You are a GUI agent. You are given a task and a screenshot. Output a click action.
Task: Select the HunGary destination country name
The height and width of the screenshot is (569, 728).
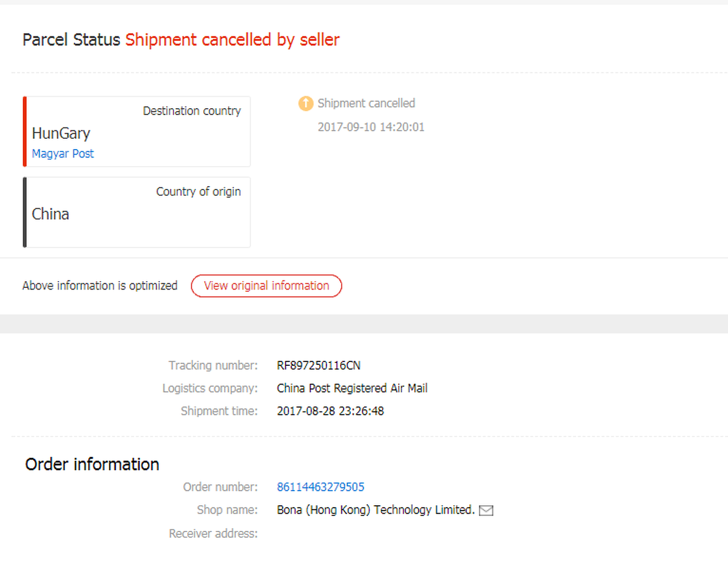(61, 133)
